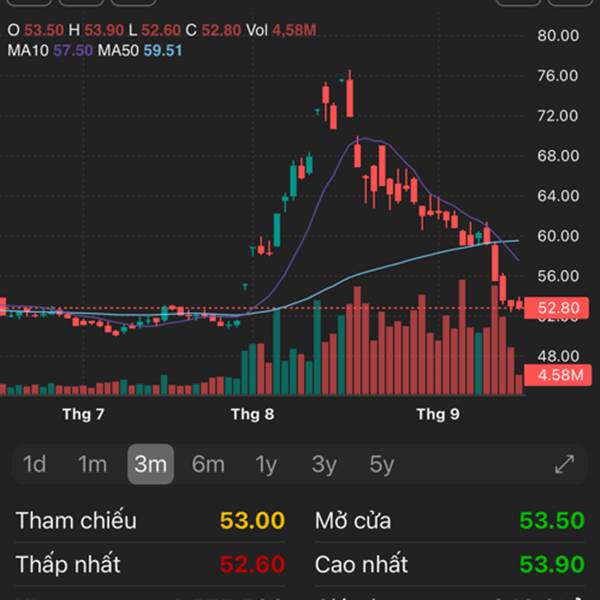
Task: Click the Thg 8 date axis label
Action: [253, 414]
